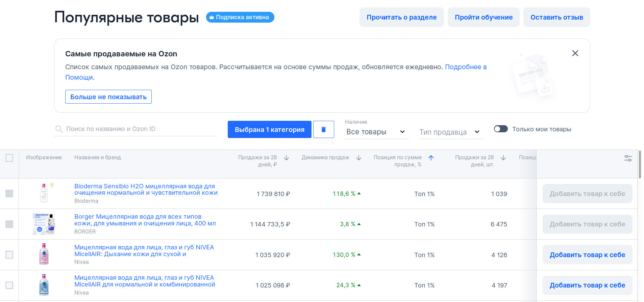The width and height of the screenshot is (644, 302).
Task: Click '130,0 %' sales dynamics value
Action: coord(344,255)
